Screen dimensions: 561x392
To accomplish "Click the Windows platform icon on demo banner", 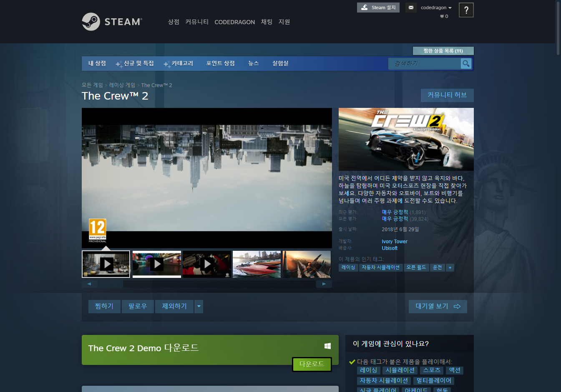I will pos(328,346).
